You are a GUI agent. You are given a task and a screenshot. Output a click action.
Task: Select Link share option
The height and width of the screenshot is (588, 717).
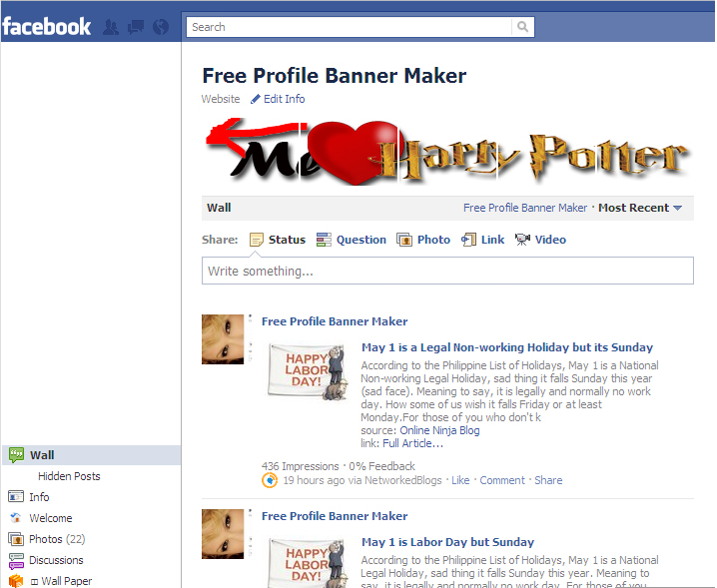(492, 240)
